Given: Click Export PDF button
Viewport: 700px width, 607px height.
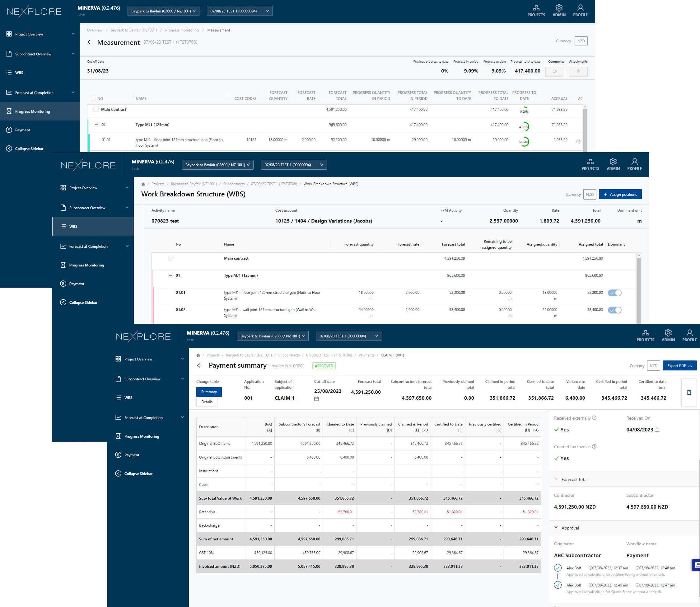Looking at the screenshot, I should pos(679,365).
